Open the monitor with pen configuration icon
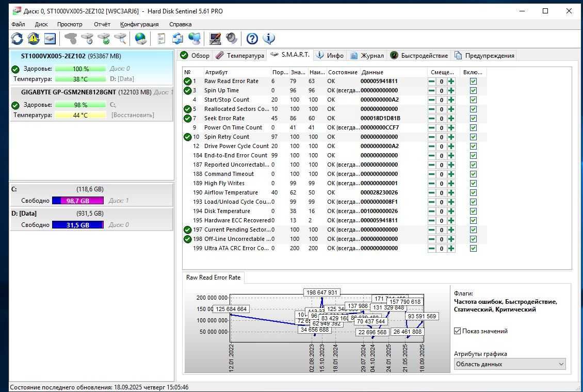This screenshot has height=392, width=583. click(215, 38)
